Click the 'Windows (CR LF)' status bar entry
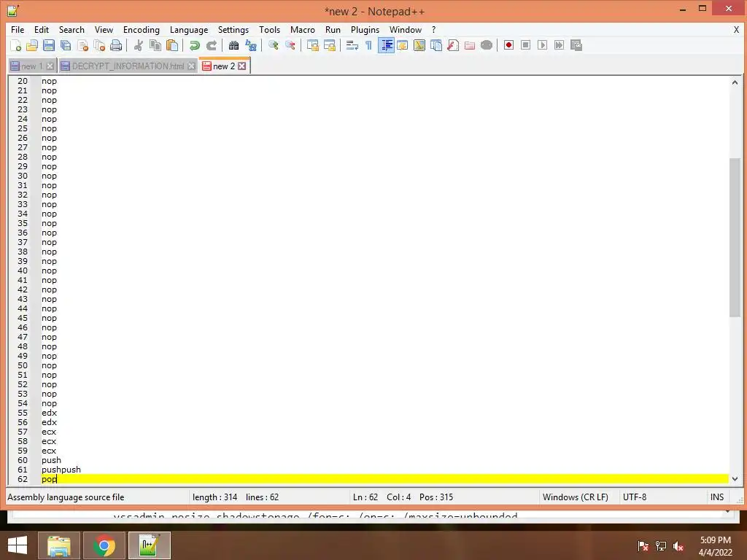 (x=575, y=497)
